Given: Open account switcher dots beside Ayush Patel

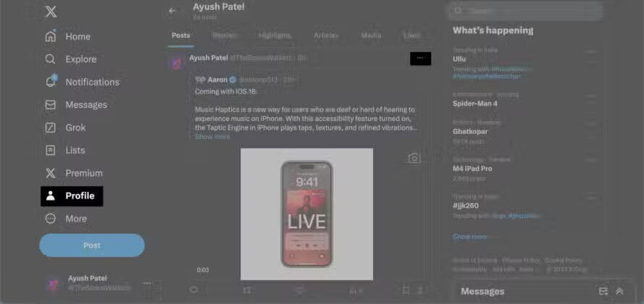Looking at the screenshot, I should tap(147, 283).
